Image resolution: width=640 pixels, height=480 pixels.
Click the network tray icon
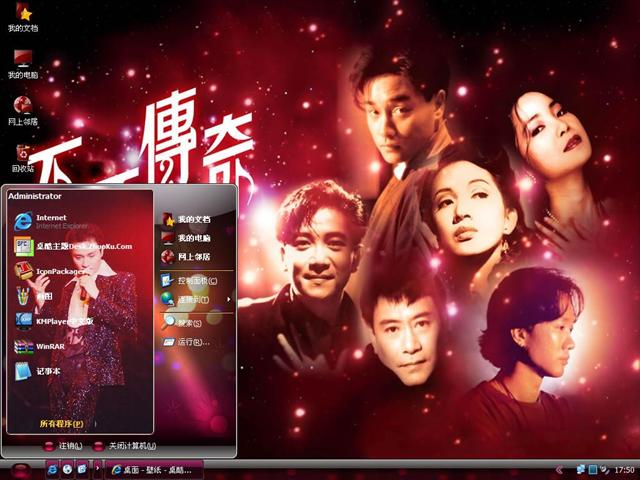coord(581,470)
